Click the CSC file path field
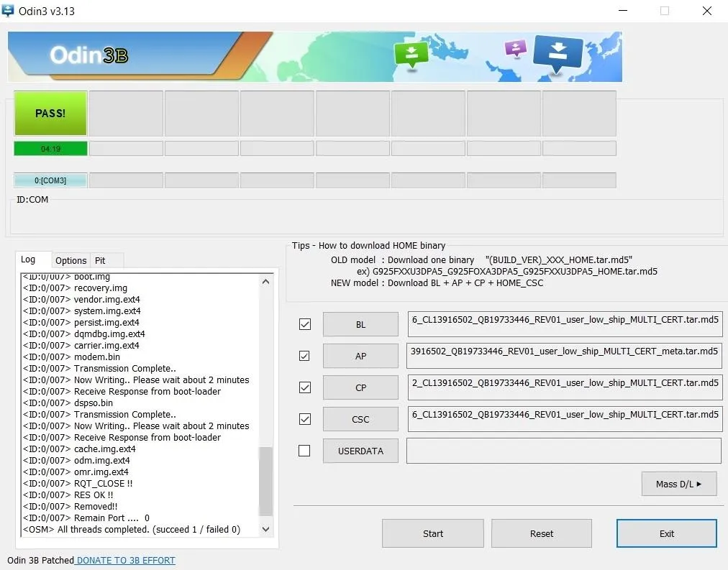Image resolution: width=728 pixels, height=570 pixels. 565,419
